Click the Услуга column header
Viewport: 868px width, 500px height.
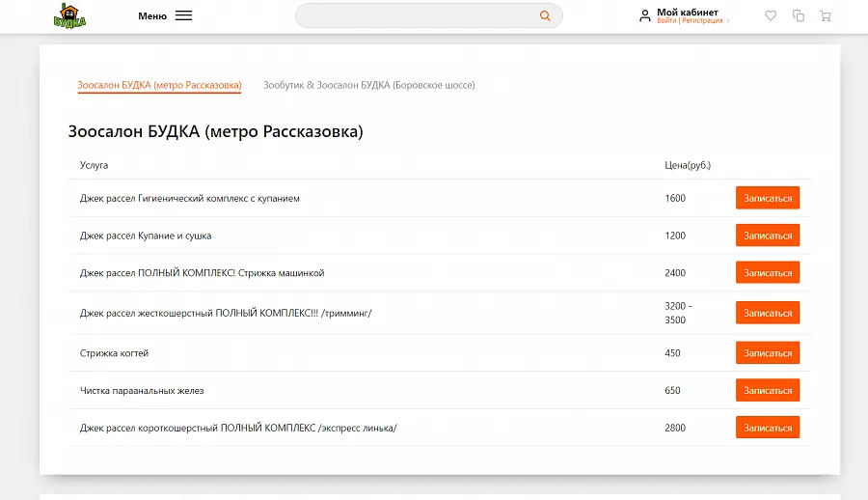(94, 165)
